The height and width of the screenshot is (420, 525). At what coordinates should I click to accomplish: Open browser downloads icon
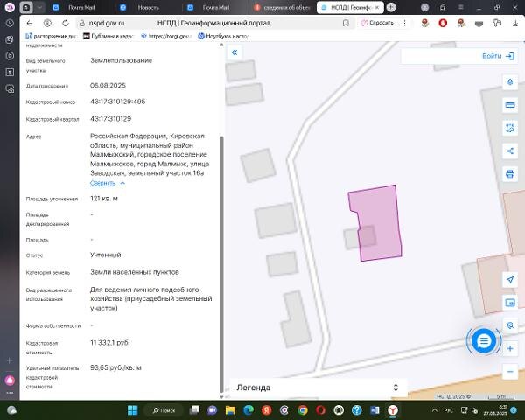(x=515, y=23)
